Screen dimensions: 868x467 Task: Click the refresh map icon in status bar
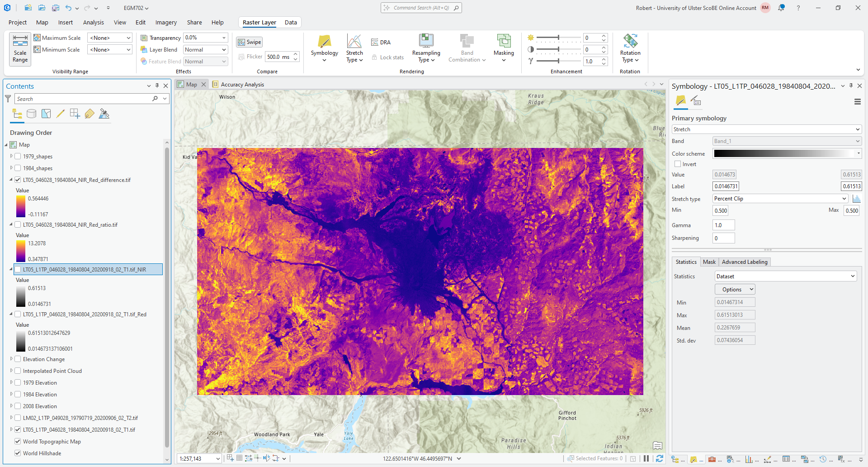(660, 458)
